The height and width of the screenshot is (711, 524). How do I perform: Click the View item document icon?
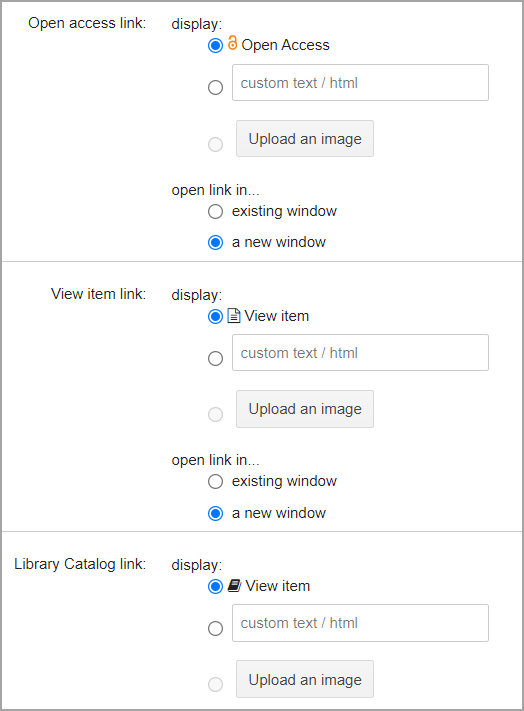point(233,316)
